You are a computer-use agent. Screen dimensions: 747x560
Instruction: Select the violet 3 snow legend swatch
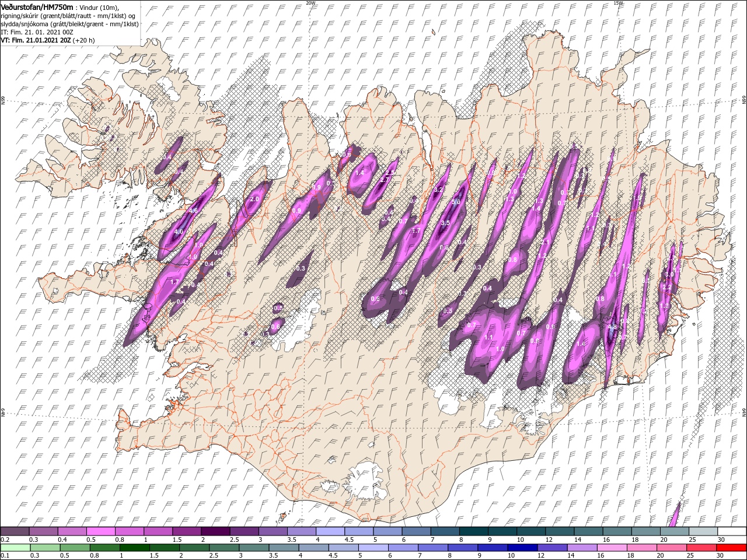pos(273,531)
